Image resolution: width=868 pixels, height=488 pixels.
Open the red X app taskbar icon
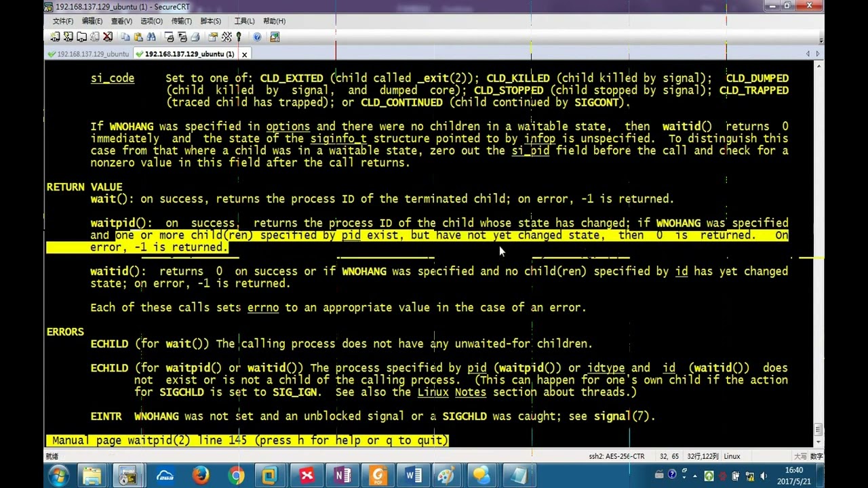coord(307,476)
